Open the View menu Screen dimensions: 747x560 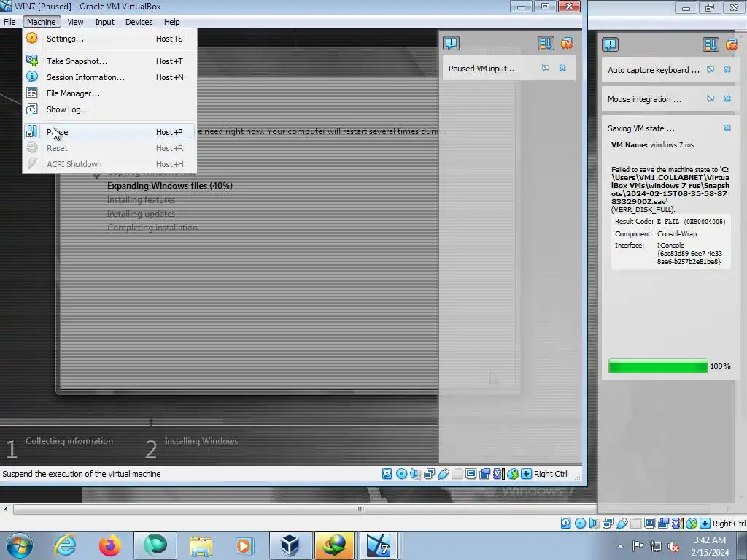[75, 22]
